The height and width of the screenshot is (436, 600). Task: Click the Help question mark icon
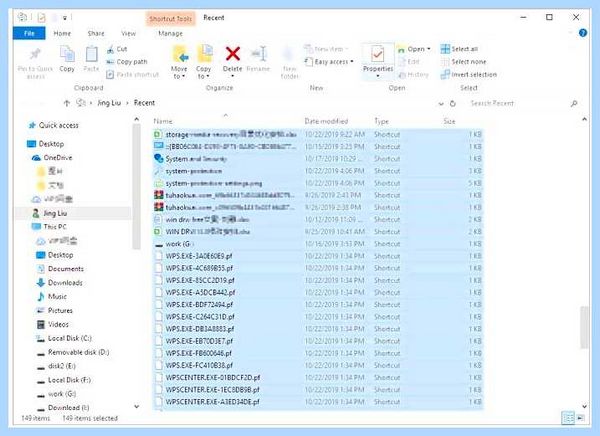click(583, 33)
